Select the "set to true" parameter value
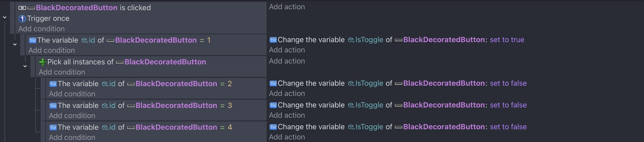Screen dimensions: 644x142 507,40
